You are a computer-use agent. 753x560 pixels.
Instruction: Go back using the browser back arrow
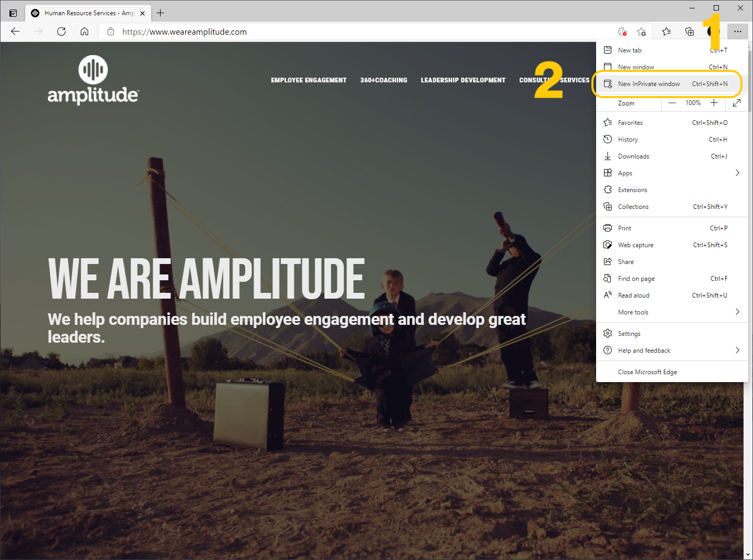click(x=15, y=31)
